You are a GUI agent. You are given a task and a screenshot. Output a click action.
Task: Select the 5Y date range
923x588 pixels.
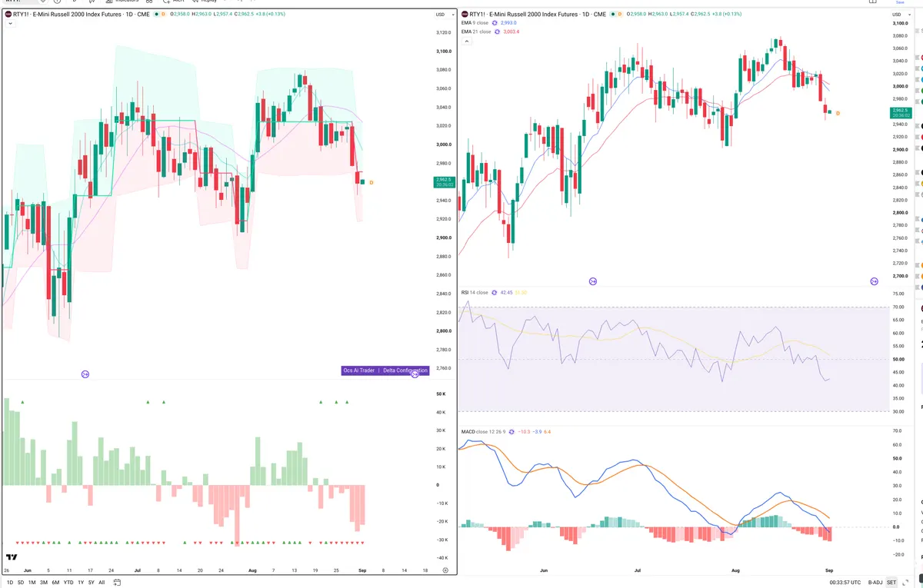tap(92, 583)
